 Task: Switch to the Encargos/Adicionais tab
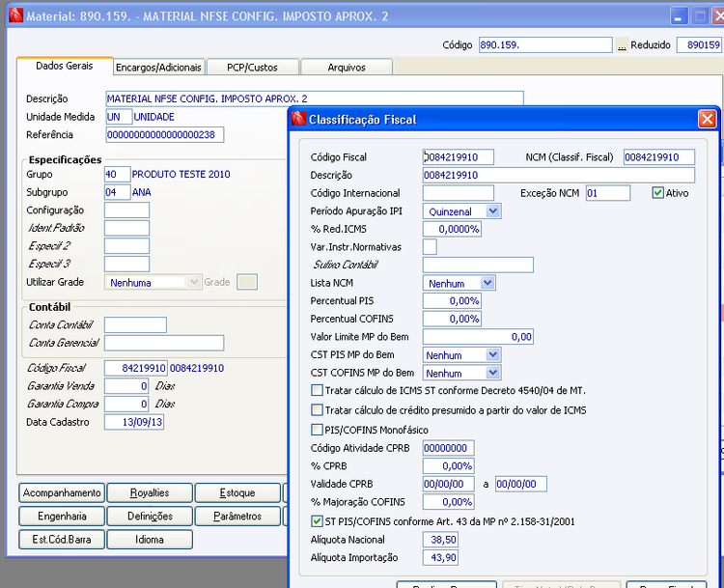pyautogui.click(x=158, y=68)
